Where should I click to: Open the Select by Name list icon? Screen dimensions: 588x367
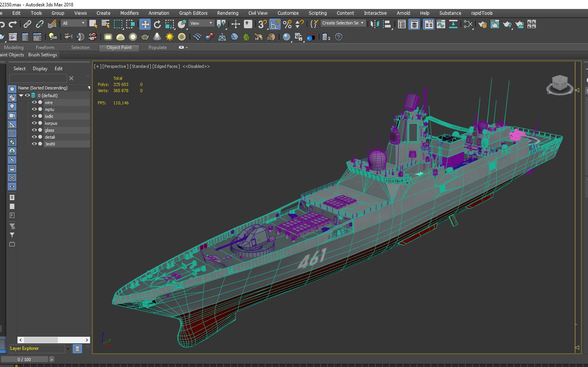tap(106, 24)
